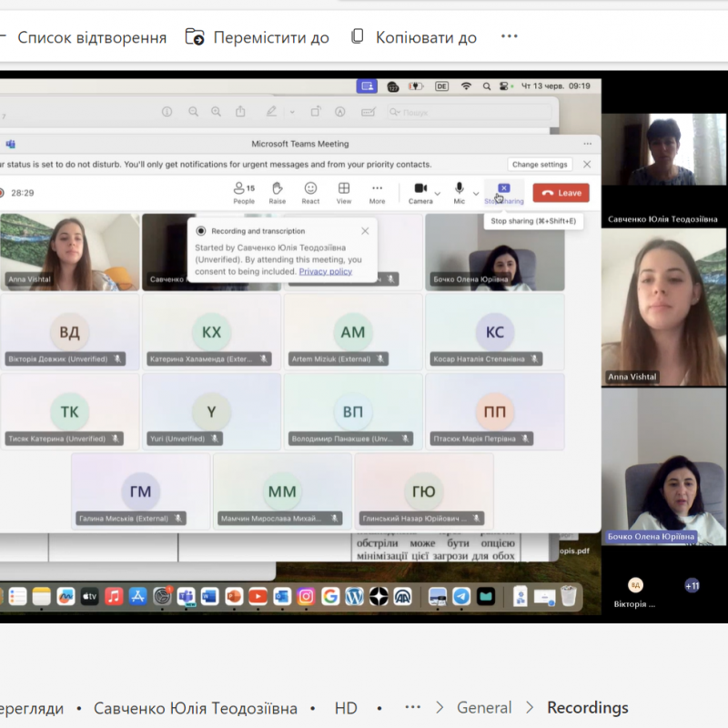Open the Wi-Fi menu
The width and height of the screenshot is (728, 728).
tap(466, 86)
